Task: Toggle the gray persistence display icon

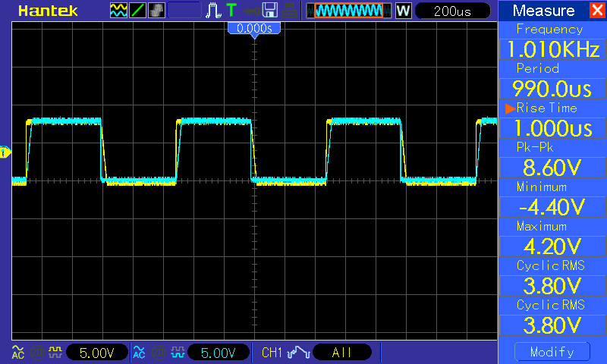Action: coord(156,11)
